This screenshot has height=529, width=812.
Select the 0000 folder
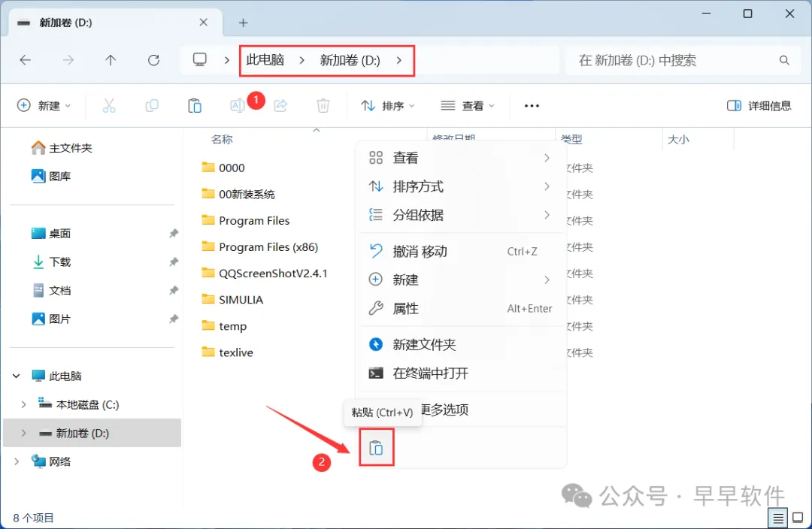tap(224, 168)
